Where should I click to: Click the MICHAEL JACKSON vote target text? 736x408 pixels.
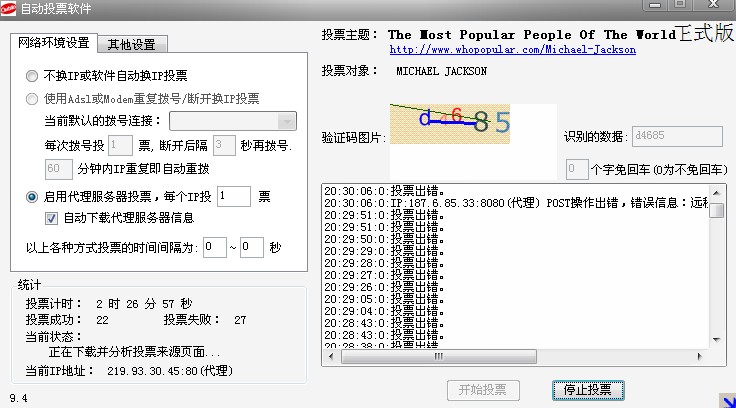click(x=441, y=71)
